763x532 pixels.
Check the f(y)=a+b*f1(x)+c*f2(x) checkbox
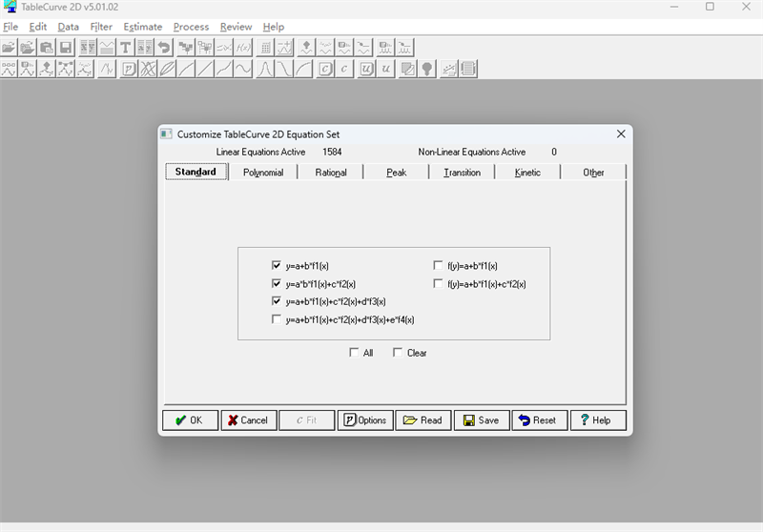438,283
